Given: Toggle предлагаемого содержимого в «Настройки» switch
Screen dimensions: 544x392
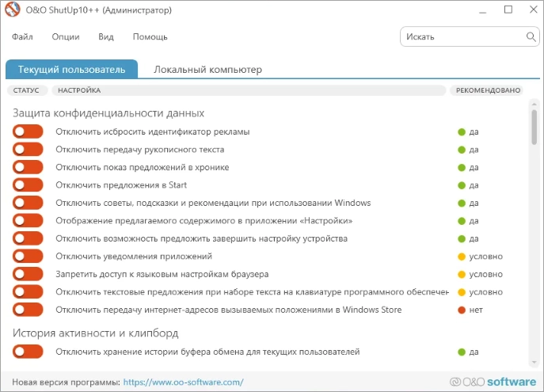Looking at the screenshot, I should 28,221.
